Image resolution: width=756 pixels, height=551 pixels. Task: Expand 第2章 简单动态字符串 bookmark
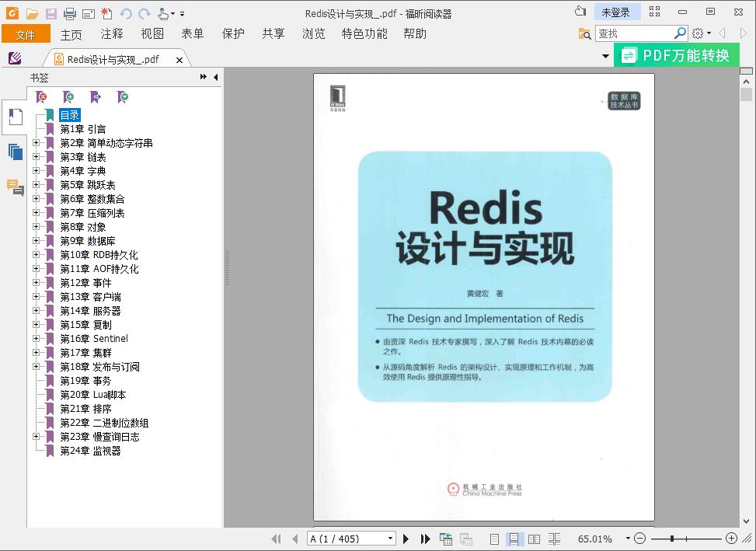pos(36,143)
